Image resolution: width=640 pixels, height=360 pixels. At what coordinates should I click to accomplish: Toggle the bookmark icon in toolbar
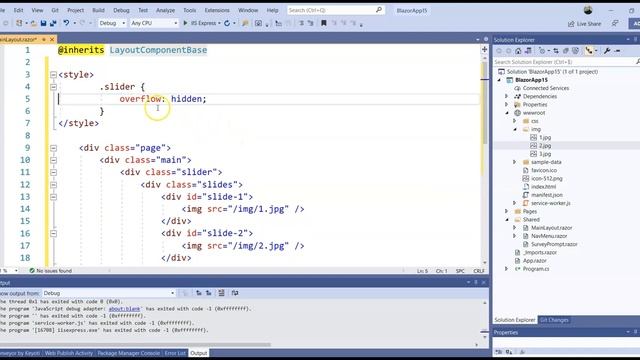[324, 23]
